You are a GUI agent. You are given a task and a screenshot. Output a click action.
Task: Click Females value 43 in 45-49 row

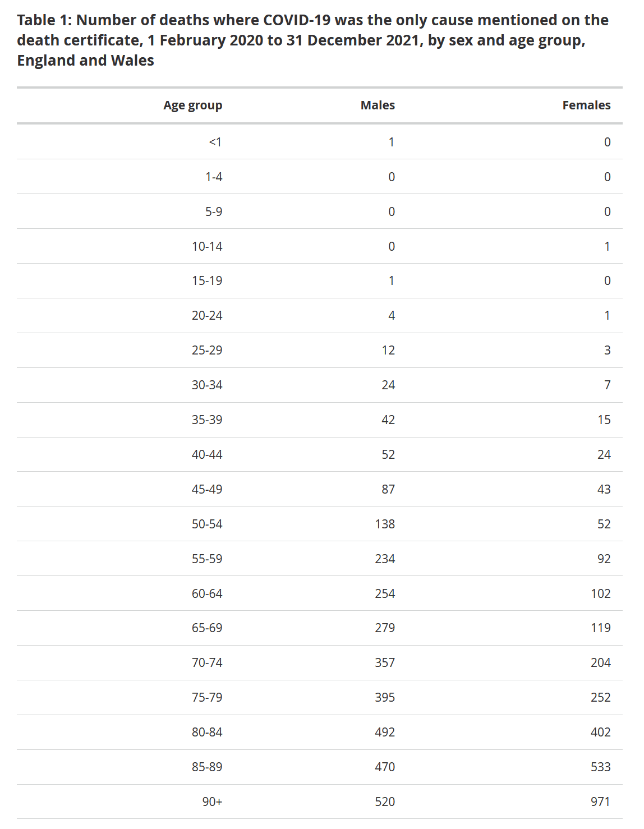point(604,490)
